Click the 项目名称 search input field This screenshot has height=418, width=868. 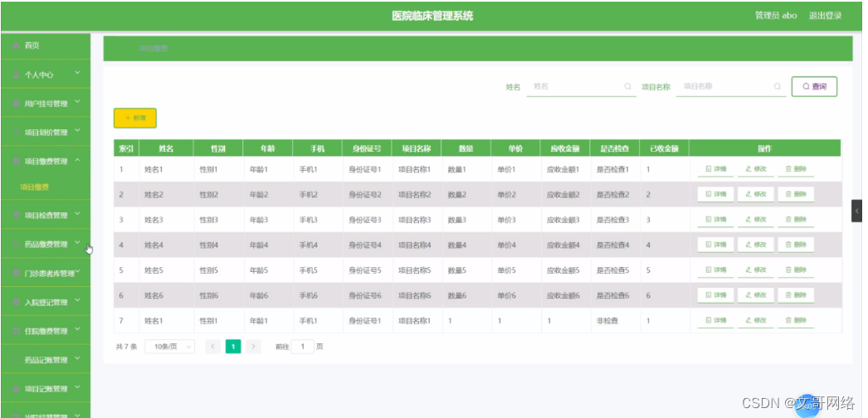[731, 87]
